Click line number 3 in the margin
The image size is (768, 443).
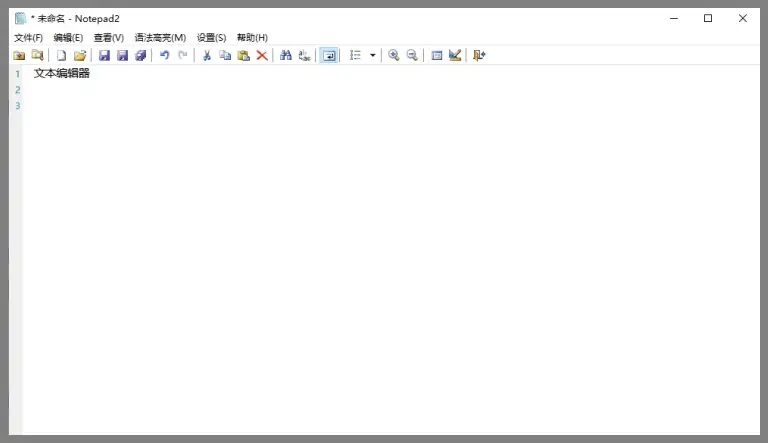[17, 106]
